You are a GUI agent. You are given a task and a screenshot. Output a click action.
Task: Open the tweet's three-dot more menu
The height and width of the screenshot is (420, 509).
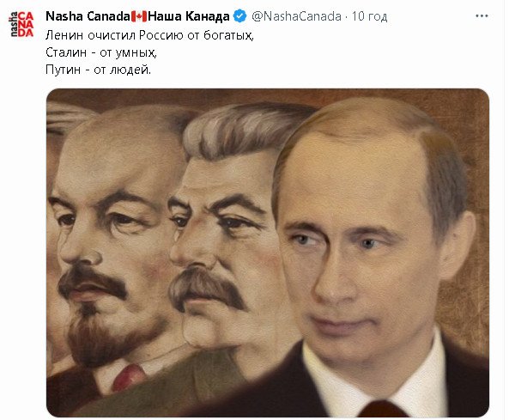482,16
